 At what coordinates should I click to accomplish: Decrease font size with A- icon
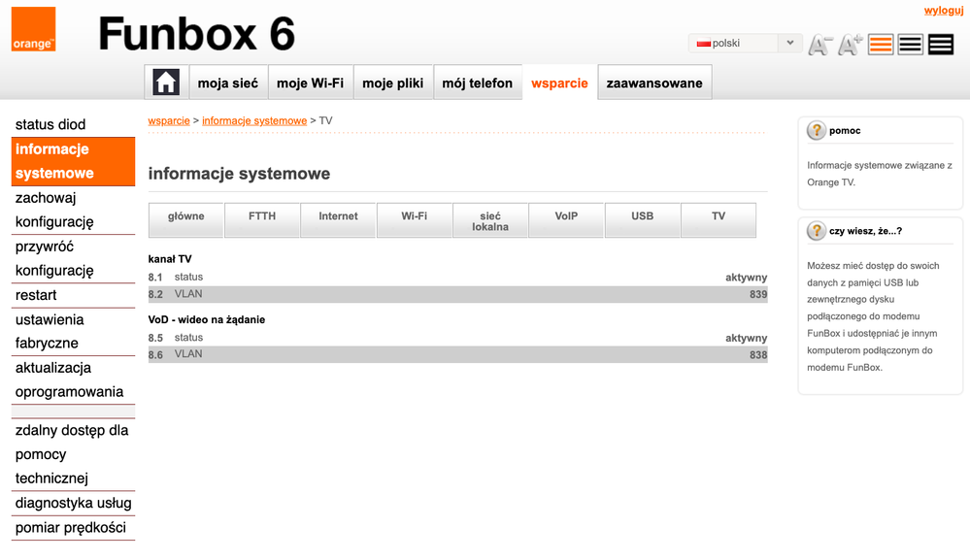820,45
